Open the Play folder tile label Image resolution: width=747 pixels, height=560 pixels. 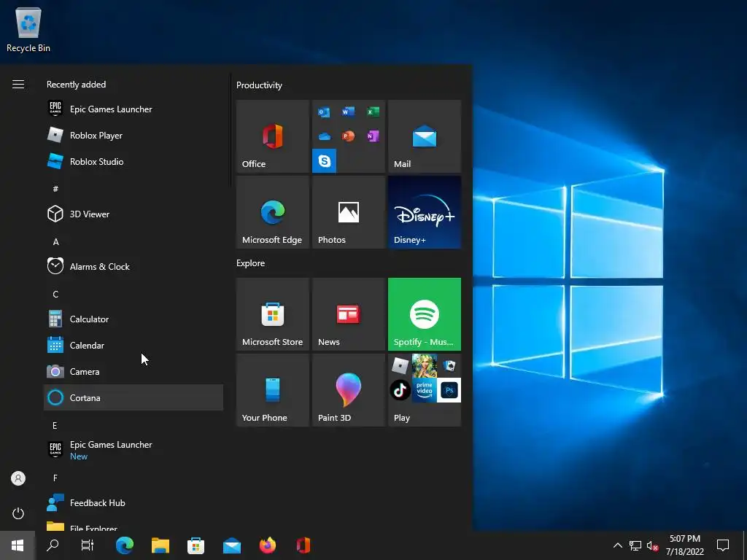click(402, 418)
